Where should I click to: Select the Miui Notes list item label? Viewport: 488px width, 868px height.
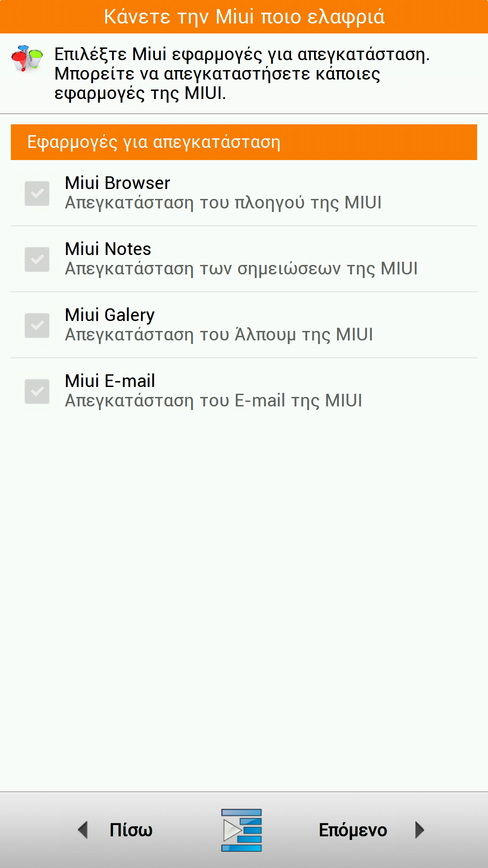click(108, 249)
